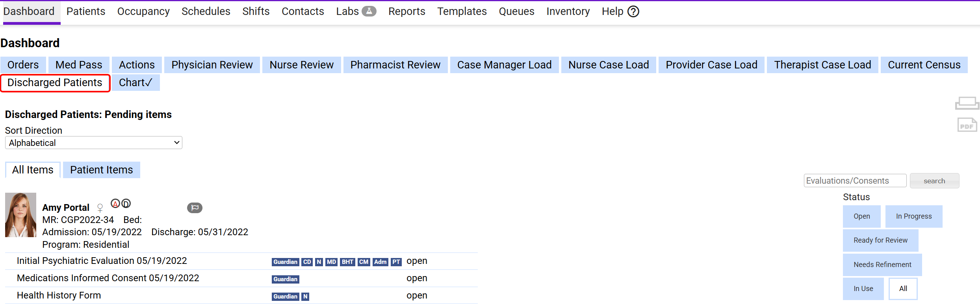Open the Sort Direction dropdown
Viewport: 980px width, 304px height.
tap(93, 142)
